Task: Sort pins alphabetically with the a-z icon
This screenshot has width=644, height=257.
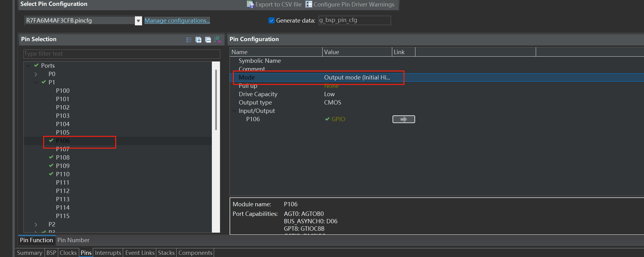Action: tap(218, 40)
